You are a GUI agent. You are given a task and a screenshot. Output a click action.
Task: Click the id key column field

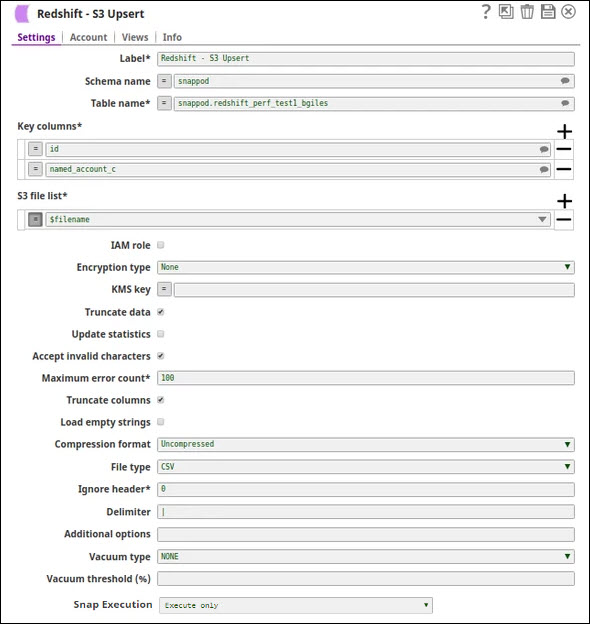pyautogui.click(x=298, y=149)
